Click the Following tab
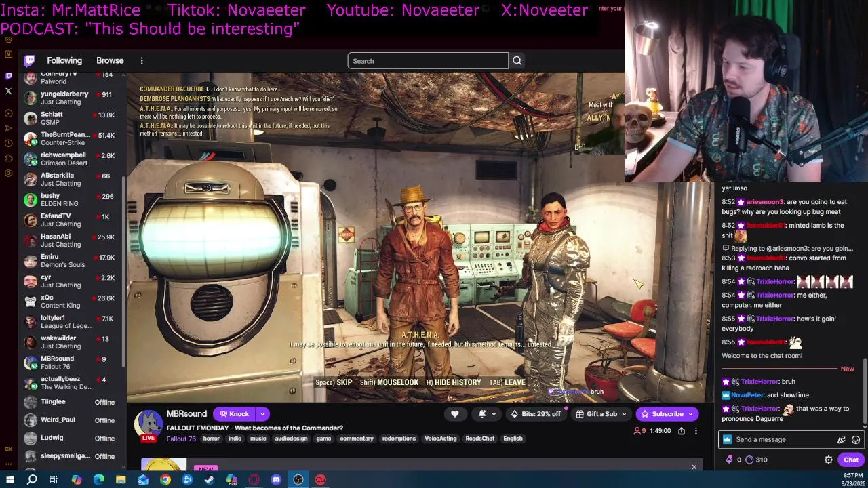868x488 pixels. coord(64,61)
